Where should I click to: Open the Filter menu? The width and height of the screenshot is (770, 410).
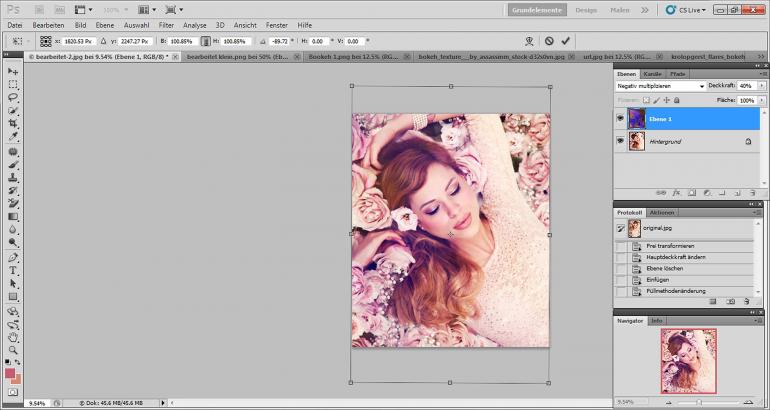[166, 25]
